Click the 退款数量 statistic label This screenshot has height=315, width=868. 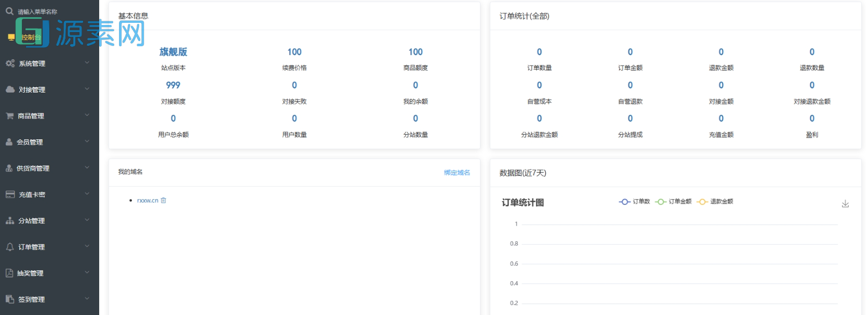click(812, 68)
